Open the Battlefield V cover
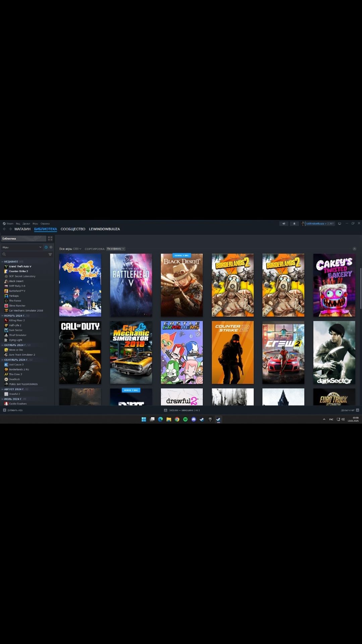362x644 pixels. [x=131, y=285]
